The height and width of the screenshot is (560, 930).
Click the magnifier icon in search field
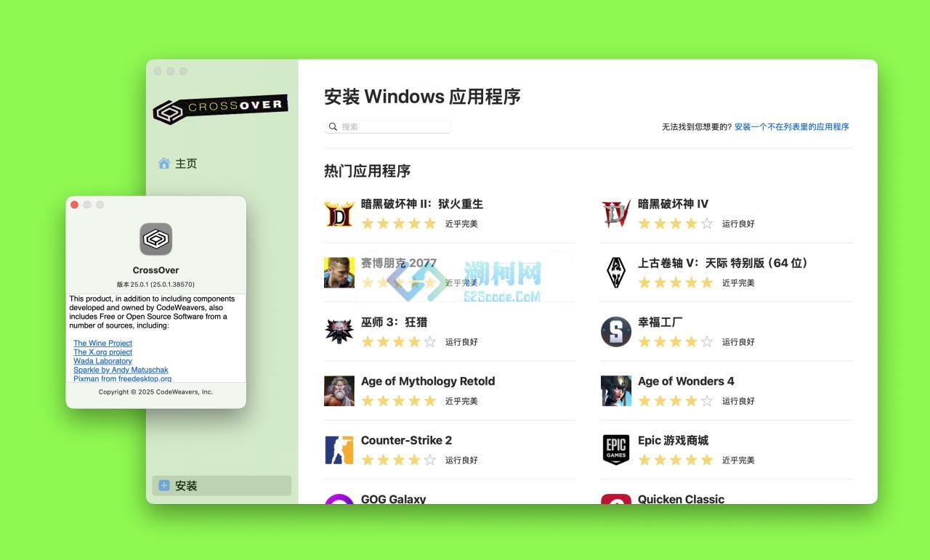point(333,126)
